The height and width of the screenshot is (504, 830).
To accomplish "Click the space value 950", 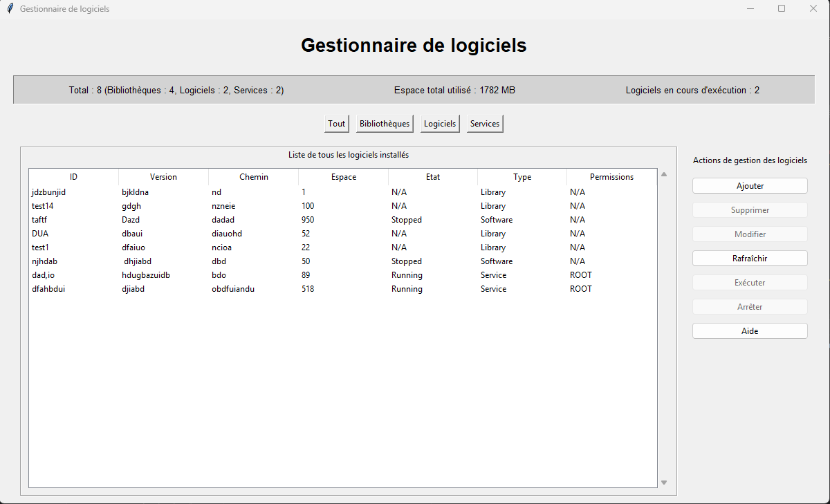I will tap(308, 220).
